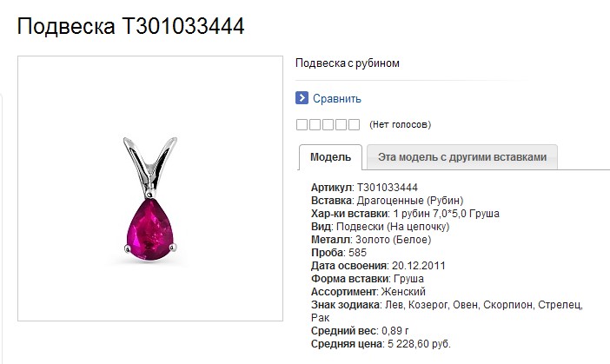This screenshot has width=610, height=364.
Task: Click the Знак зодиака list of signs
Action: click(448, 311)
